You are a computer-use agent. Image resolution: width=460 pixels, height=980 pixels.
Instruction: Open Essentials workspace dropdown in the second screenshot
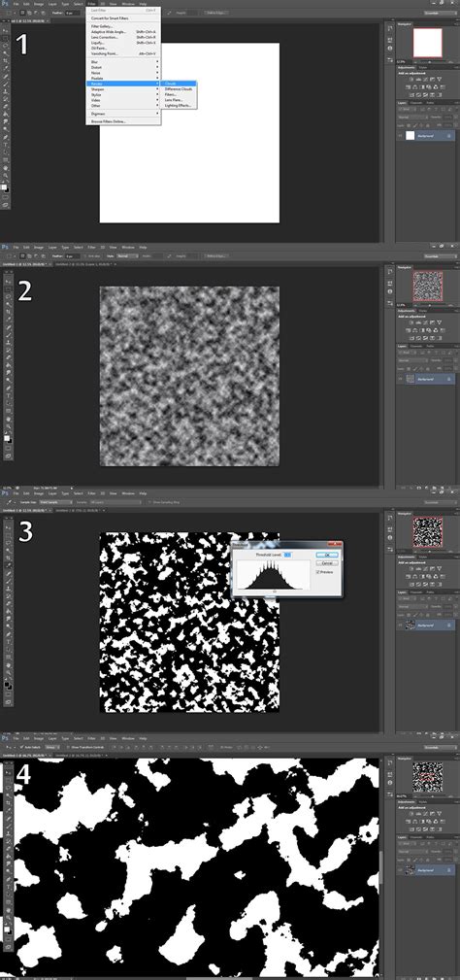click(441, 255)
